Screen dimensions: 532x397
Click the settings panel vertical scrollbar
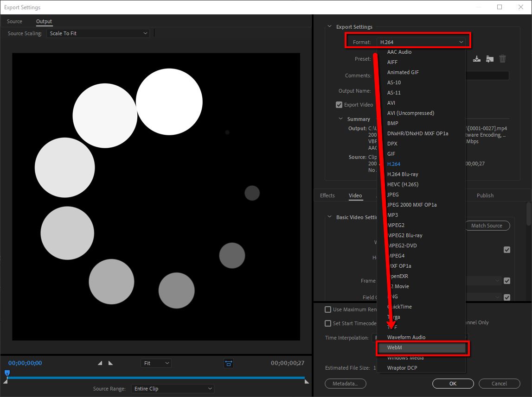click(529, 214)
